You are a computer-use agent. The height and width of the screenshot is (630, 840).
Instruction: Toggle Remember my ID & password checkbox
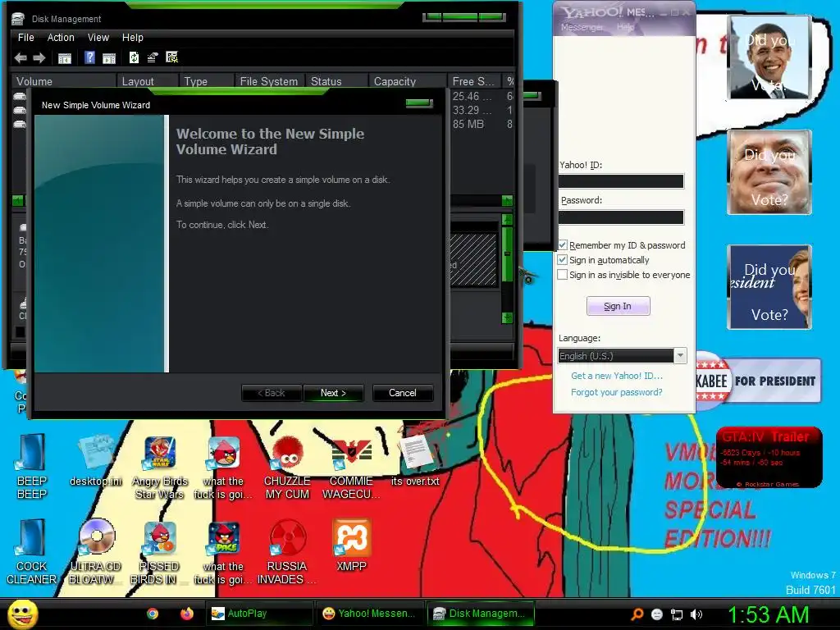tap(563, 244)
